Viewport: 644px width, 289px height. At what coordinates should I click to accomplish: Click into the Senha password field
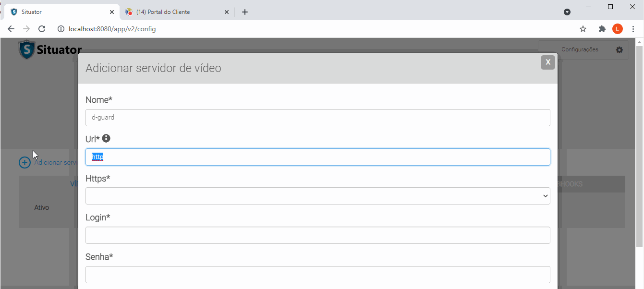(x=317, y=275)
